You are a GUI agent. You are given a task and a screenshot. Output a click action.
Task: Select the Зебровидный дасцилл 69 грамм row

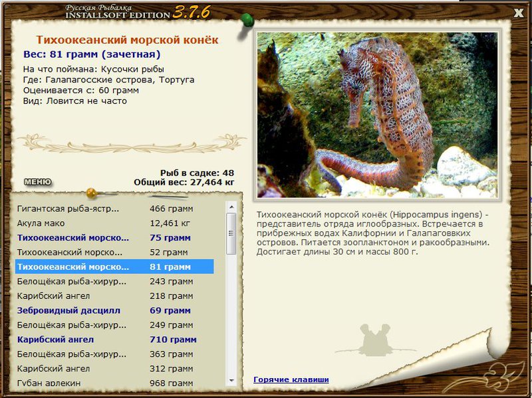pyautogui.click(x=114, y=310)
